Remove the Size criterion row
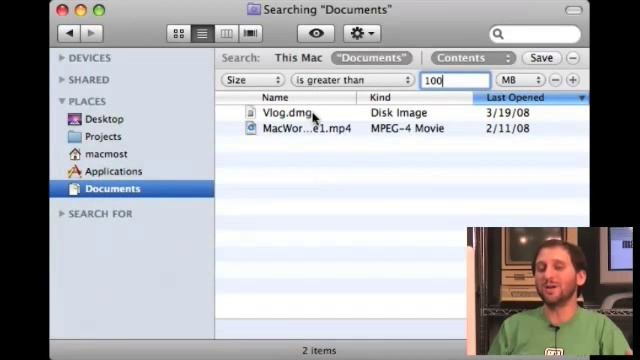The height and width of the screenshot is (360, 640). [556, 80]
